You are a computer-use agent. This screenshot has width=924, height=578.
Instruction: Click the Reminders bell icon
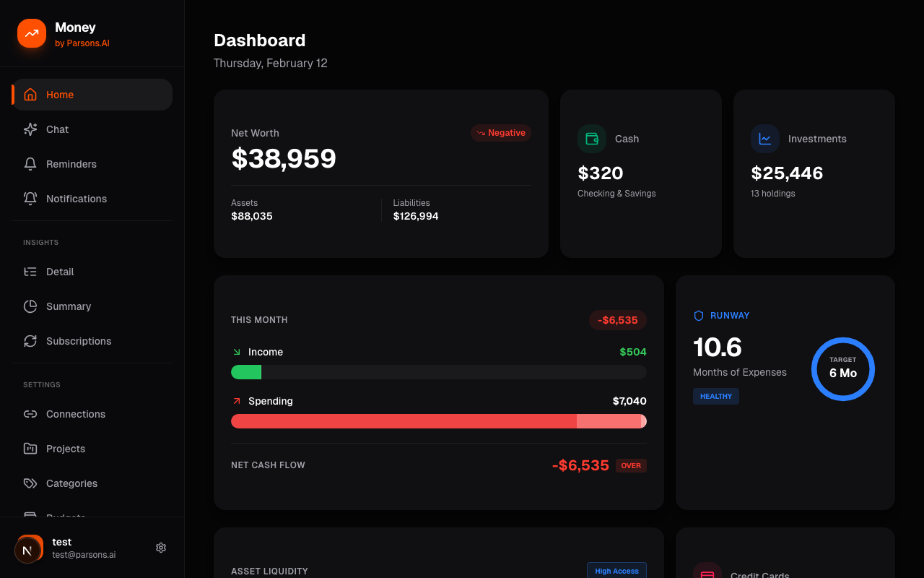pos(30,163)
